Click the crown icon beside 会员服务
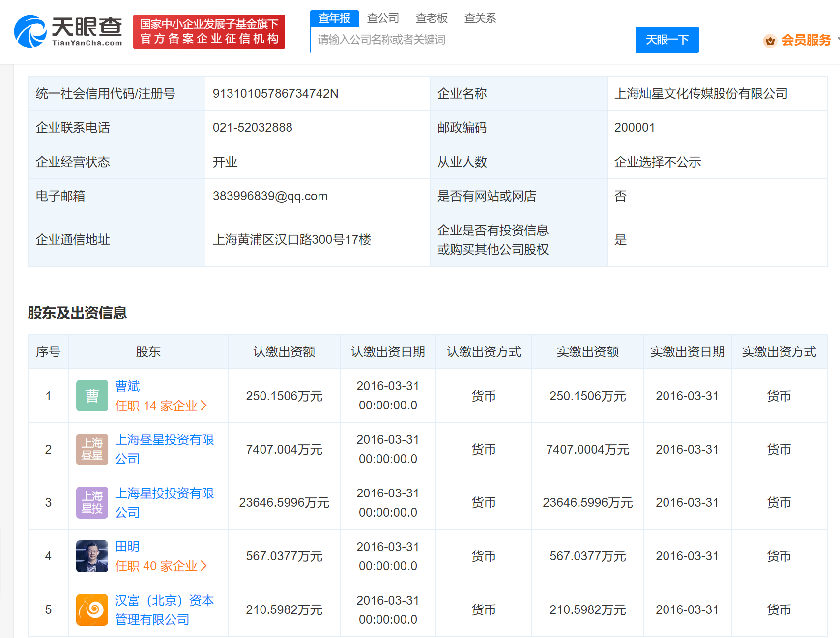 click(770, 41)
